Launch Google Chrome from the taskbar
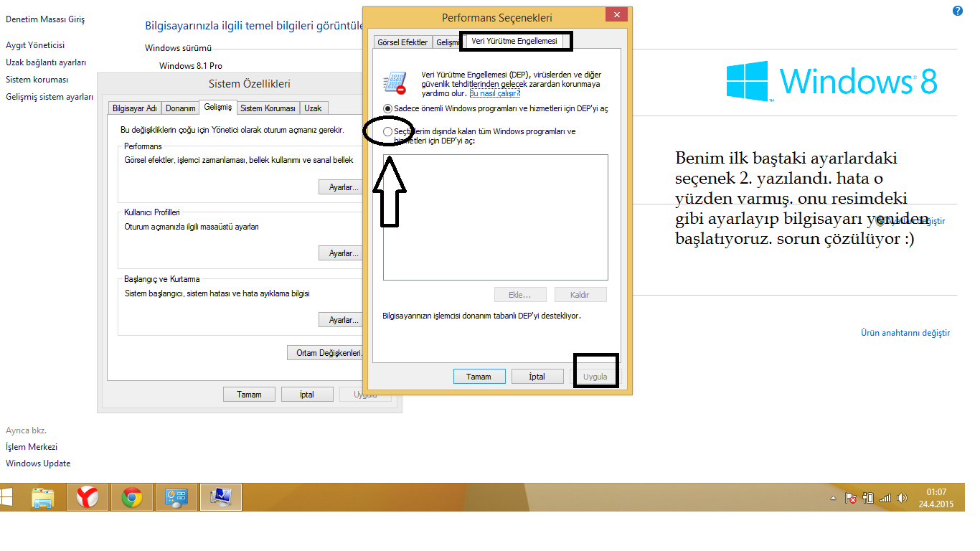The width and height of the screenshot is (980, 551). tap(131, 496)
